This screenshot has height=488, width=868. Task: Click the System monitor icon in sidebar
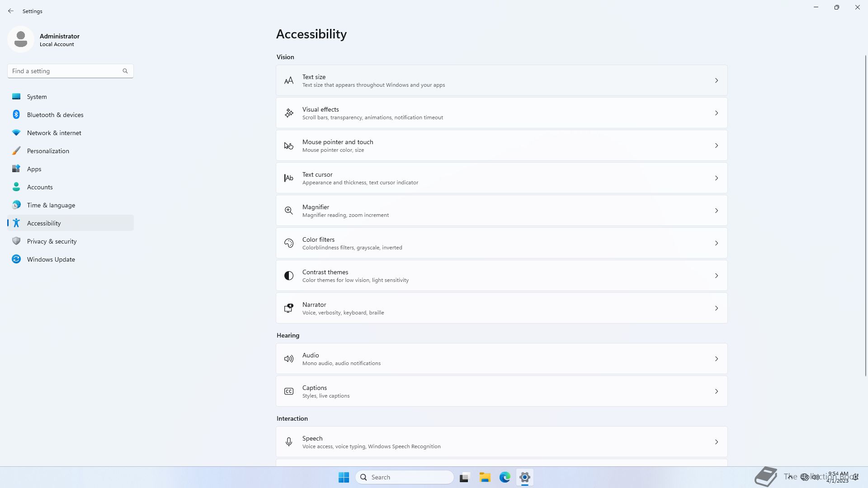coord(16,96)
